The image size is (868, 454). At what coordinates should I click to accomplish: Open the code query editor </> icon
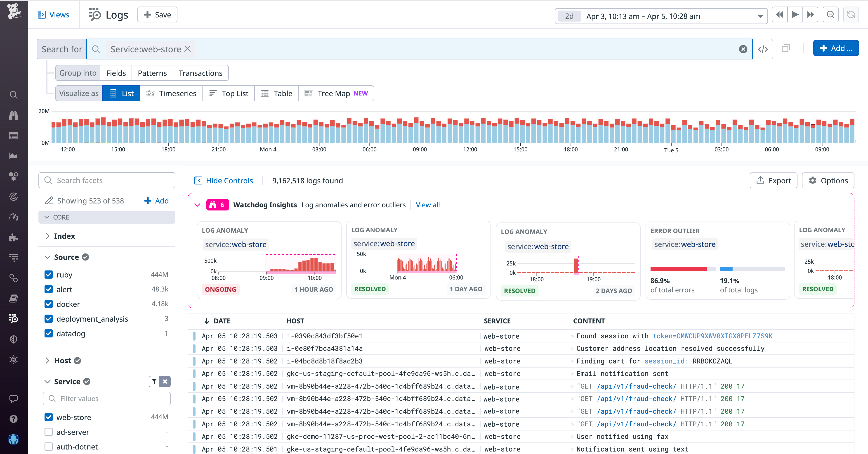click(763, 49)
